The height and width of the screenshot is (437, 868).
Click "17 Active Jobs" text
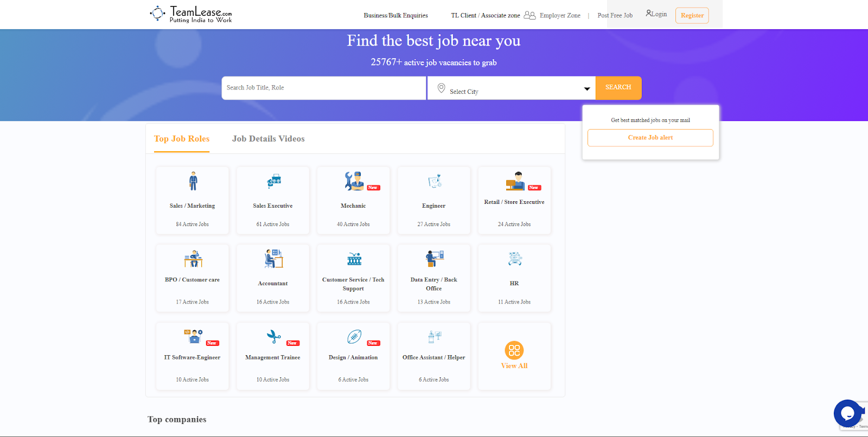pyautogui.click(x=193, y=302)
